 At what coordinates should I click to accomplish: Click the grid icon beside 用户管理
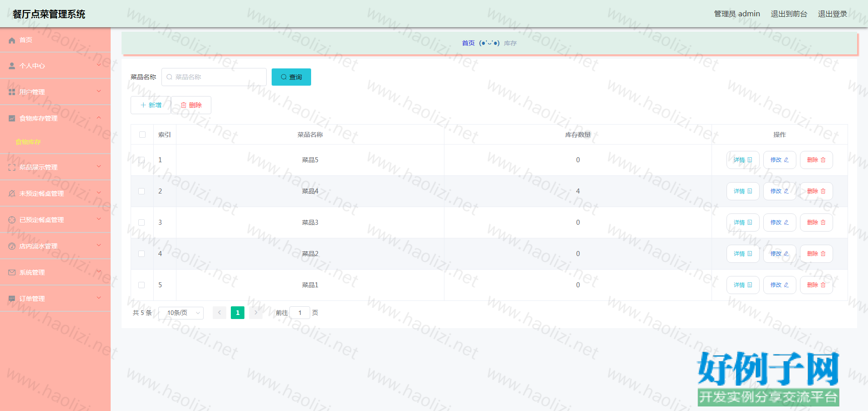pyautogui.click(x=12, y=92)
